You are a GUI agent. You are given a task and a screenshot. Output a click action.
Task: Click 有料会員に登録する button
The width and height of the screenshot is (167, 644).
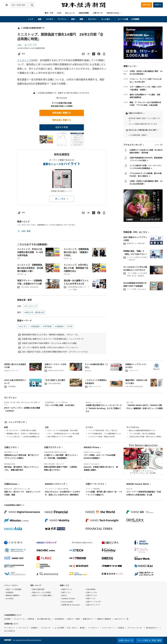coord(62,113)
